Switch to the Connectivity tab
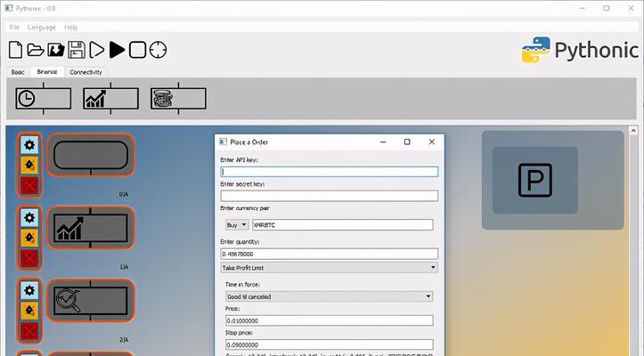 [86, 72]
